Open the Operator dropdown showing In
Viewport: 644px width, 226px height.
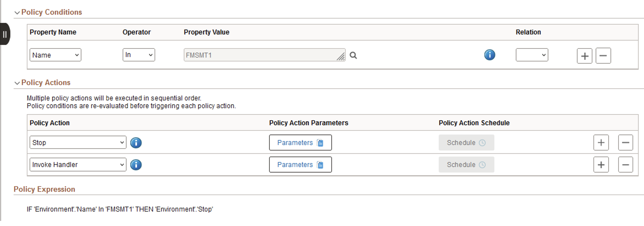139,55
